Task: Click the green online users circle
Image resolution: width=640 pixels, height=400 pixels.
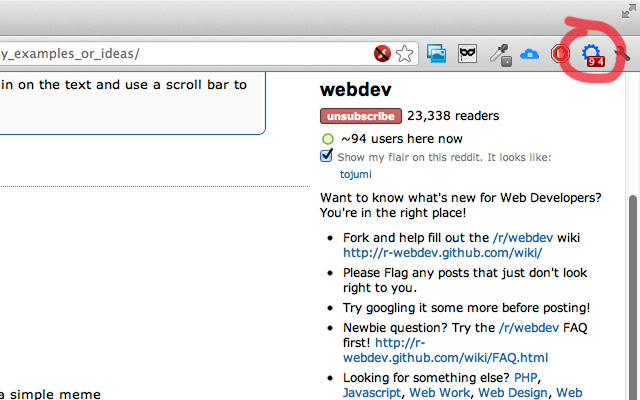Action: pyautogui.click(x=328, y=139)
